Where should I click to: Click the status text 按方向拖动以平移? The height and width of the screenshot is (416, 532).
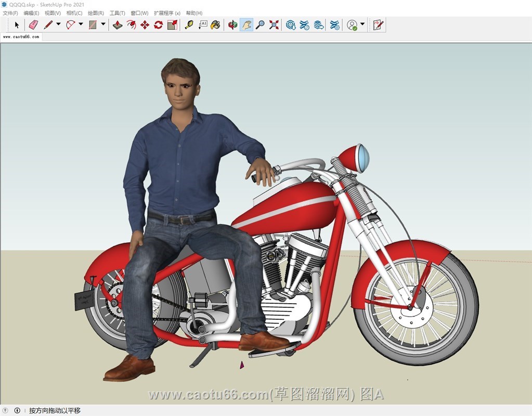(55, 411)
